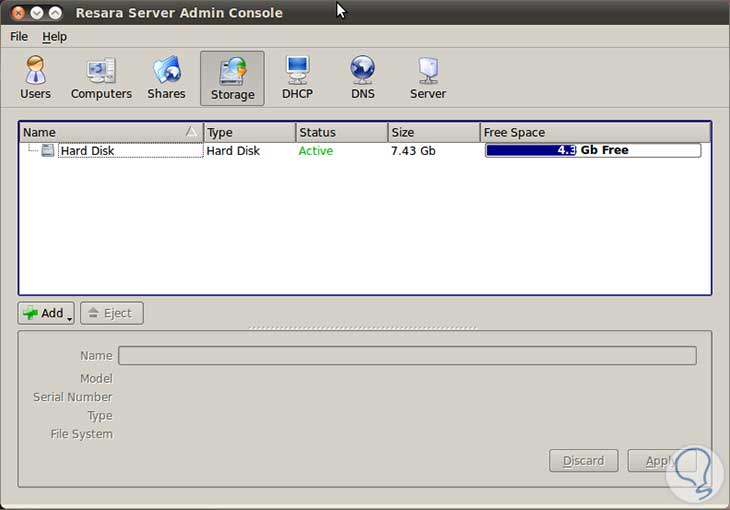Open the Help menu

tap(54, 36)
